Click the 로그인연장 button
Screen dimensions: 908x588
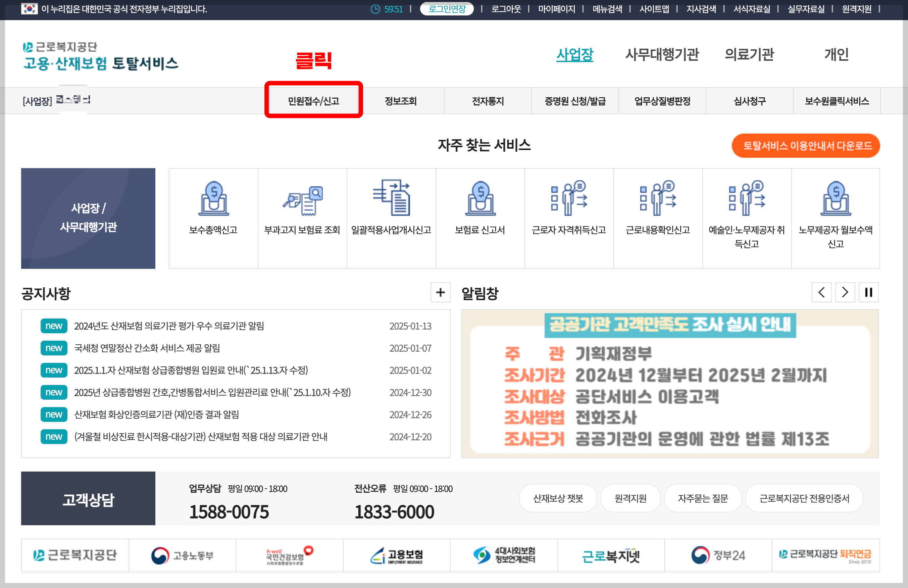point(447,9)
